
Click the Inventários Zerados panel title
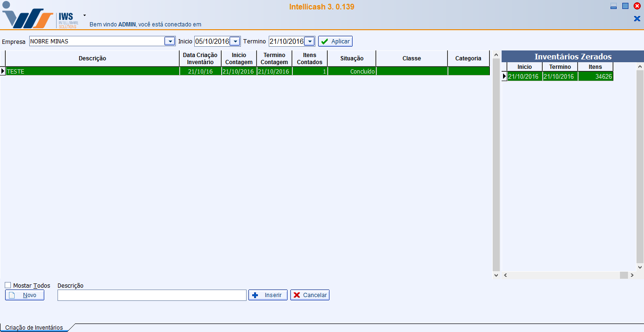tap(573, 57)
